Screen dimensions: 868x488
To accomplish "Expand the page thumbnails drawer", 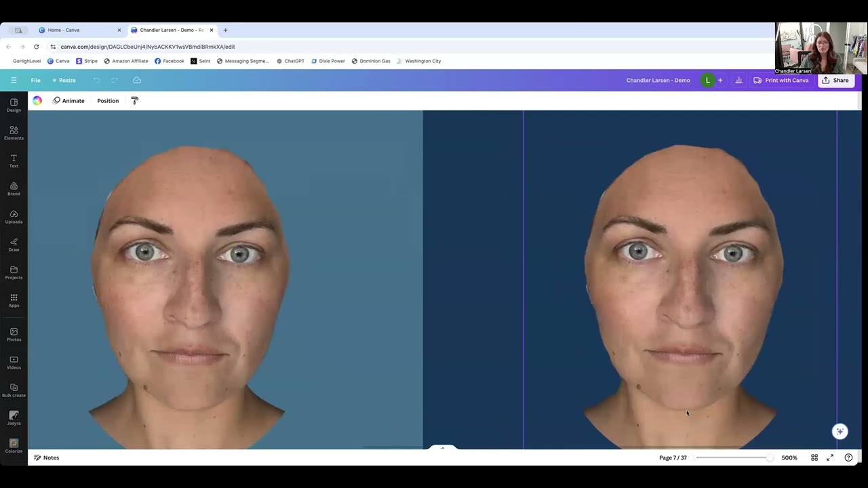I will point(442,447).
